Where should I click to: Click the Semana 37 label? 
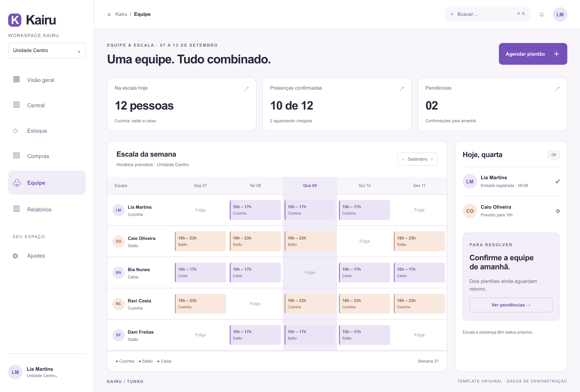(x=428, y=361)
